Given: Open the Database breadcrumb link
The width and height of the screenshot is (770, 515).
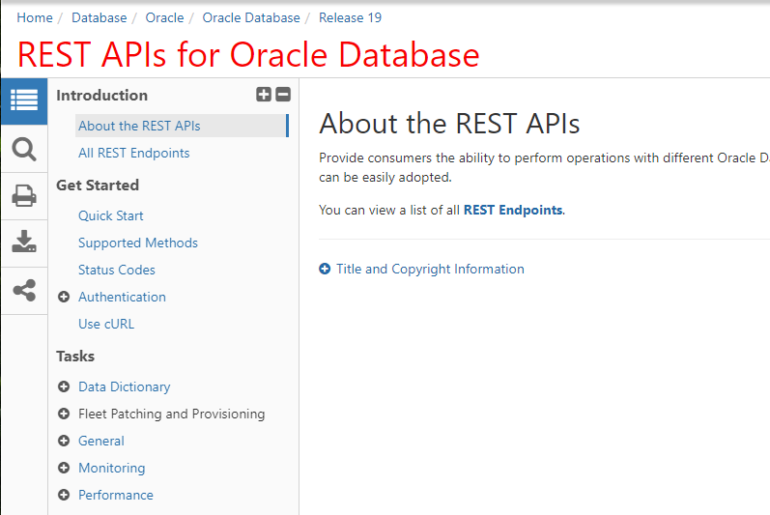Looking at the screenshot, I should (99, 18).
